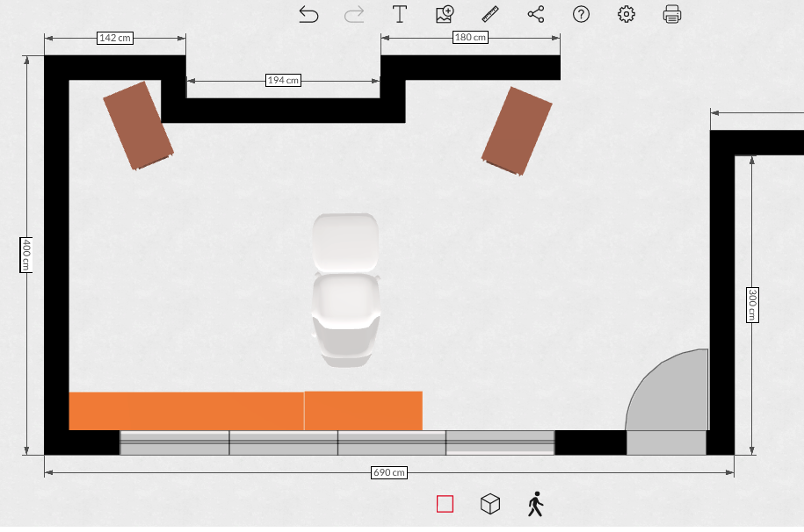The image size is (804, 532).
Task: Enter first-person walk view mode
Action: coord(535,504)
